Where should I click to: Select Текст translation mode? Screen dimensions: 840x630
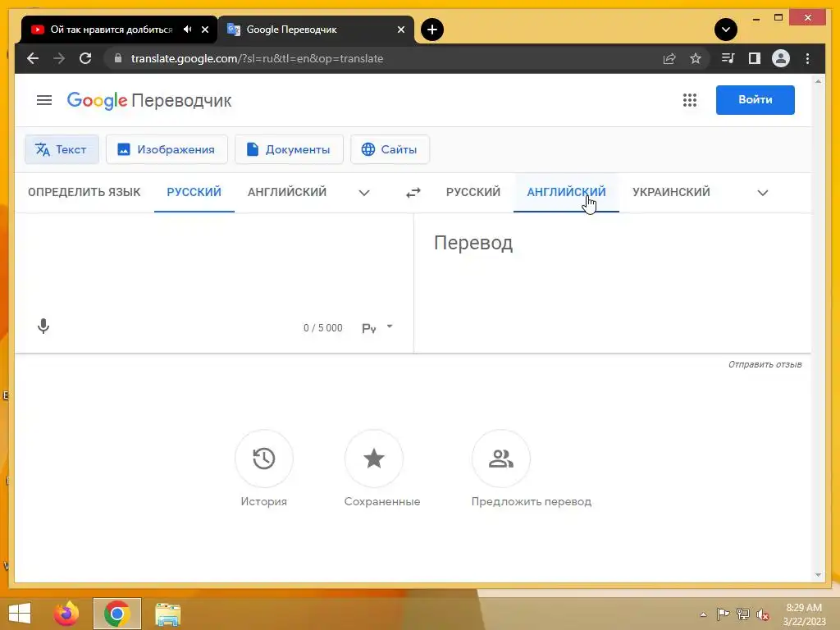62,149
